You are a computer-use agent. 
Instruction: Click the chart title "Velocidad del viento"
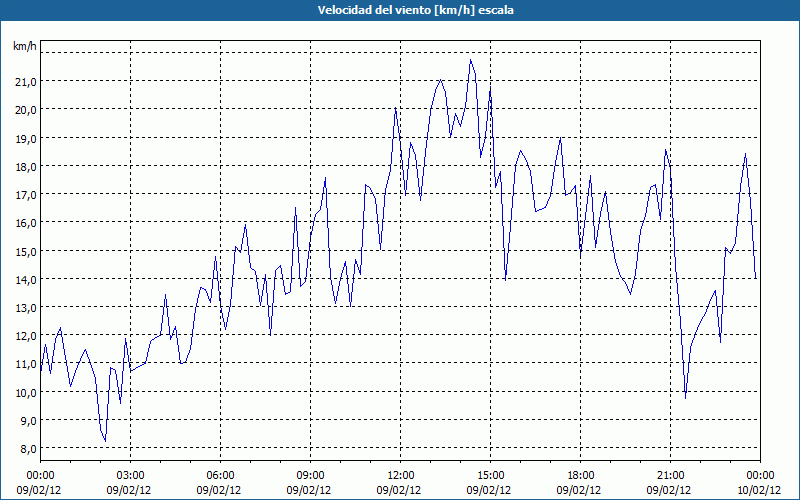click(400, 10)
